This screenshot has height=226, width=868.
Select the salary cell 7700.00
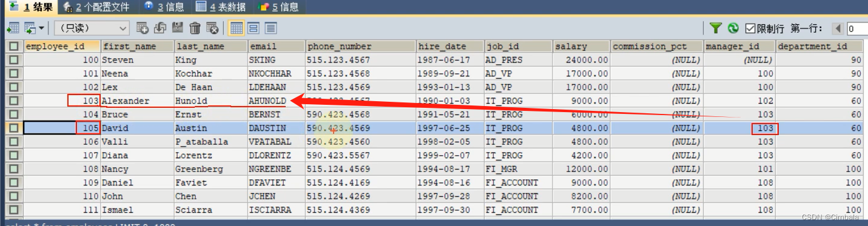(x=581, y=210)
